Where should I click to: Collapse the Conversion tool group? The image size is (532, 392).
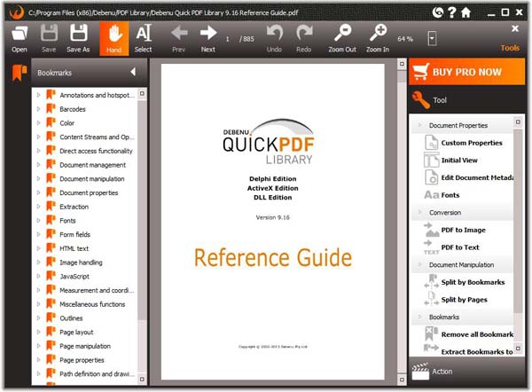[420, 212]
